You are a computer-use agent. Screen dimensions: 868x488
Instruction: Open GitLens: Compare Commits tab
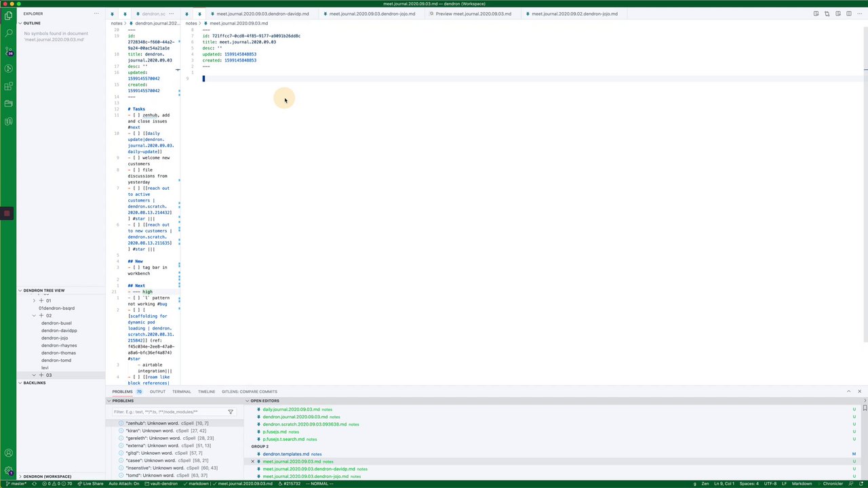[x=249, y=392]
